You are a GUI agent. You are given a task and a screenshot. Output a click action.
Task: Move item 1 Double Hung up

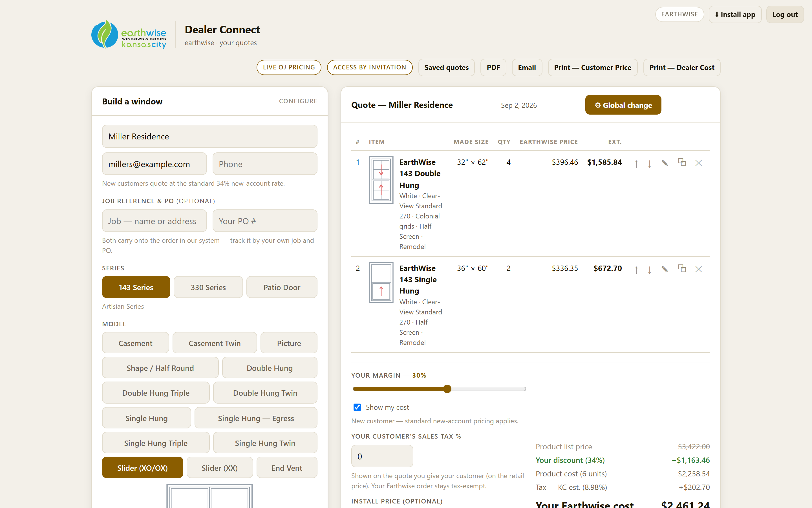tap(636, 164)
